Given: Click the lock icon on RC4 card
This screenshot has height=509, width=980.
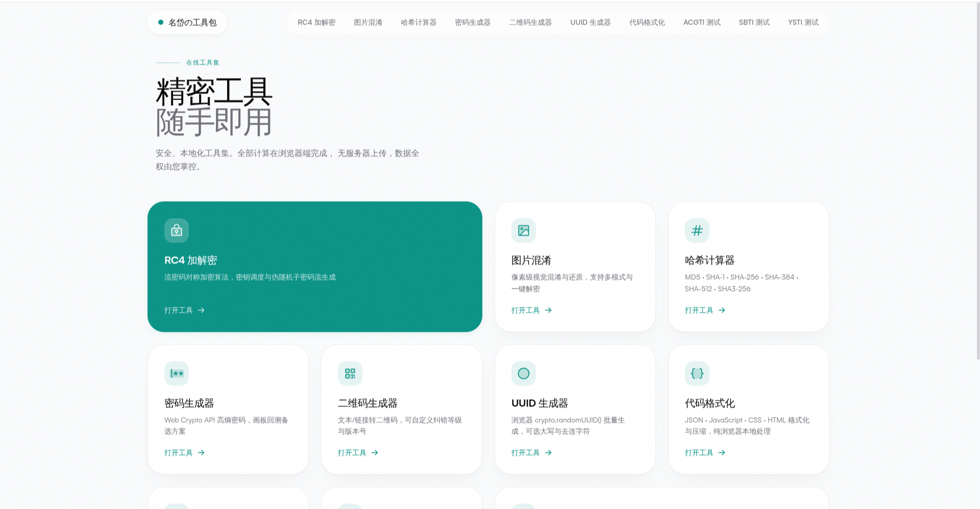Looking at the screenshot, I should [177, 231].
